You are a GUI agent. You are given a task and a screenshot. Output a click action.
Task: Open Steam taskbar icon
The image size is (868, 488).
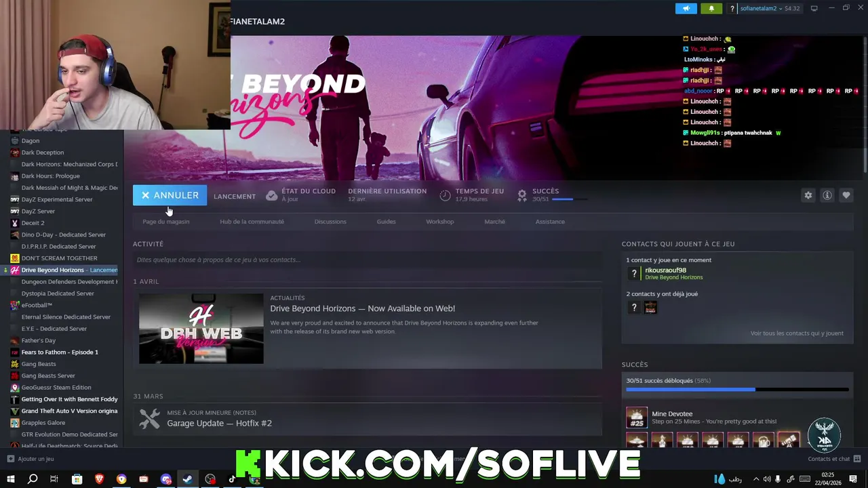pyautogui.click(x=188, y=479)
